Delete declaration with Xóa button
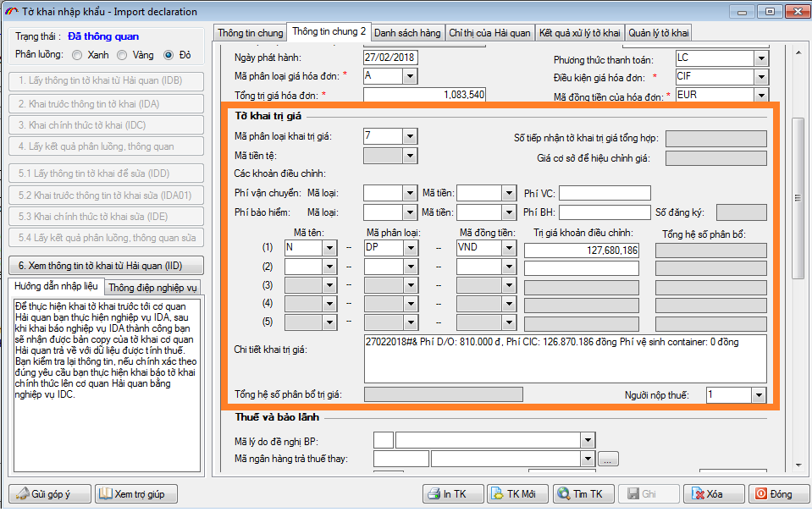Viewport: 812px width, 512px height. coord(714,493)
